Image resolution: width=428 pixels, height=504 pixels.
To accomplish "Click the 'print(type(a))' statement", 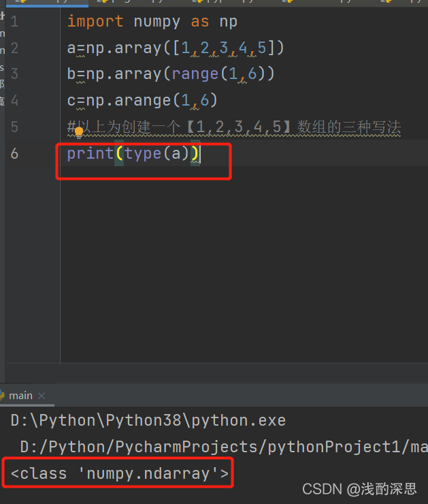I will [133, 153].
